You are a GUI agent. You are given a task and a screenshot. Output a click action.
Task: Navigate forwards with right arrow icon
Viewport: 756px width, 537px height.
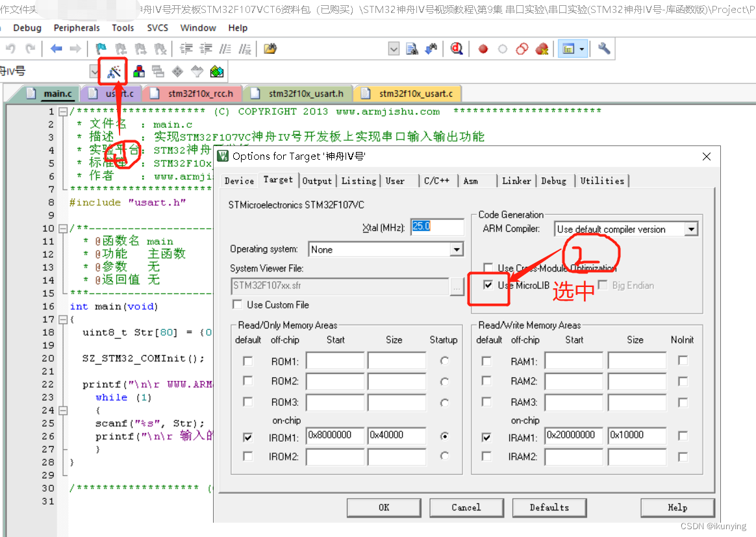click(x=75, y=49)
